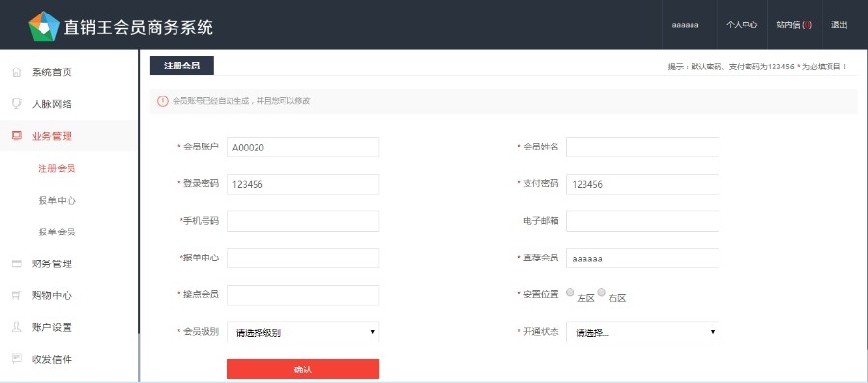Screen dimensions: 868x383
Task: Select 报单会员 sidebar submenu item
Action: coord(57,232)
